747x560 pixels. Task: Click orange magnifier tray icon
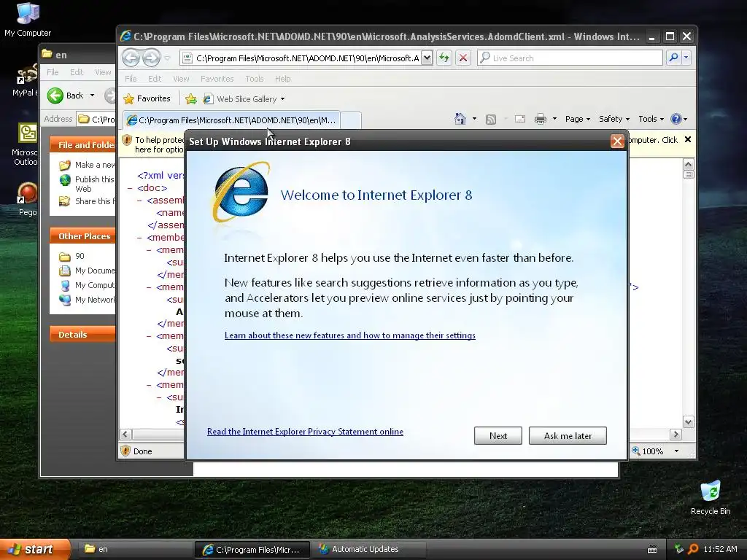tap(693, 549)
